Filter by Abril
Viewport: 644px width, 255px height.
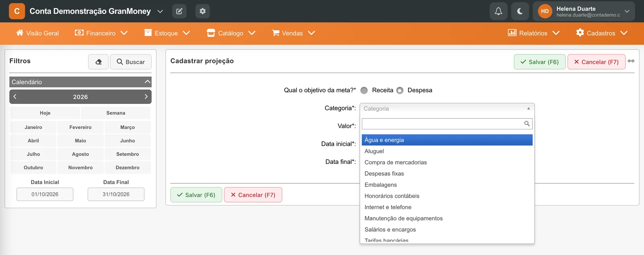33,141
